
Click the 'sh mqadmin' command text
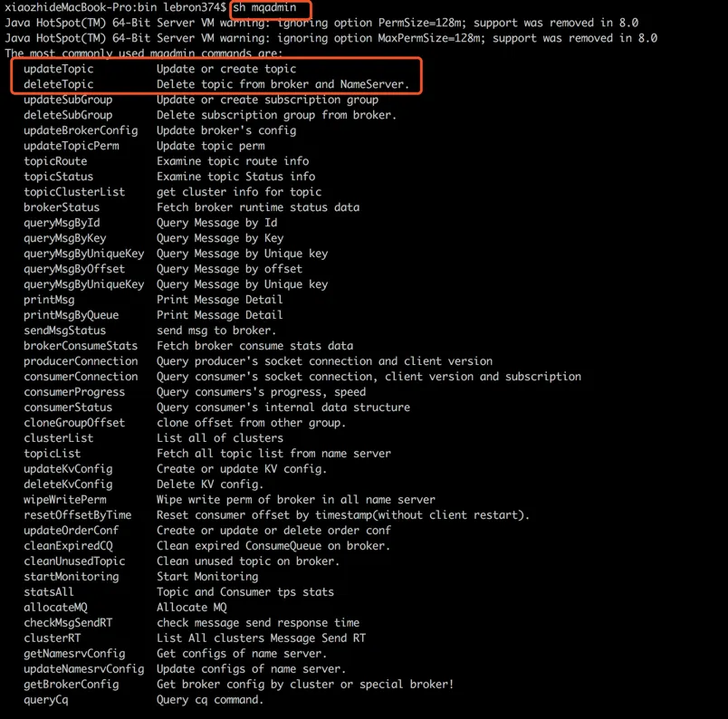pyautogui.click(x=264, y=7)
